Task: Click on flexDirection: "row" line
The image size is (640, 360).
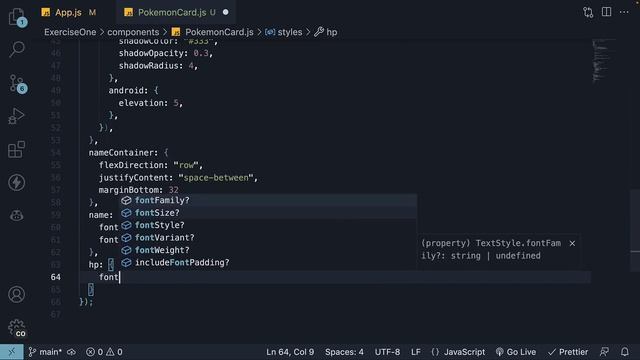Action: coord(151,165)
